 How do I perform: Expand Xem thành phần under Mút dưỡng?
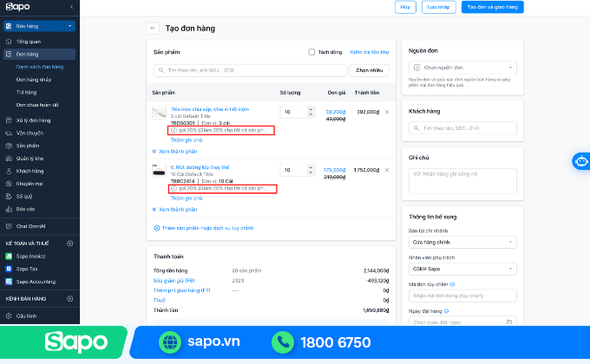coord(175,209)
